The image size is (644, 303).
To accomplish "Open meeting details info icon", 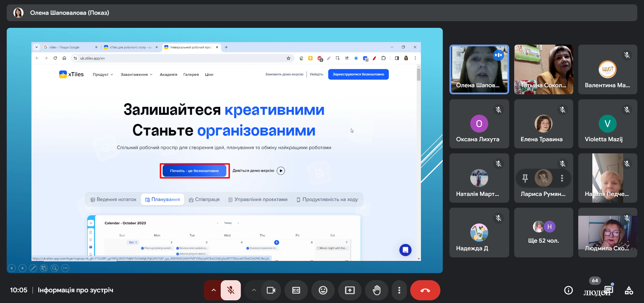I will [x=568, y=290].
